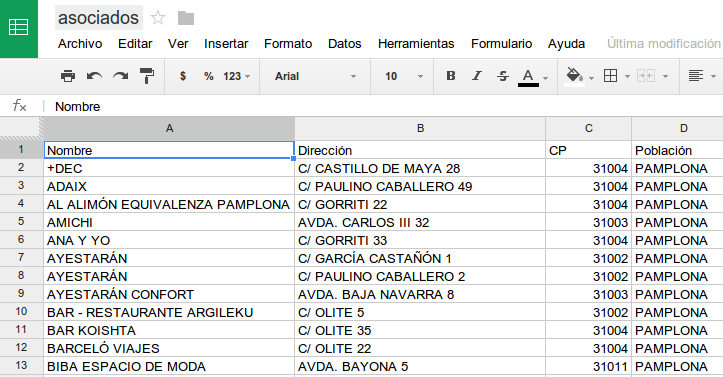
Task: Format as percent
Action: [208, 76]
